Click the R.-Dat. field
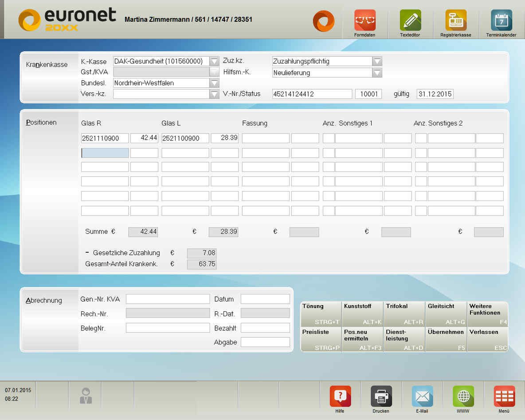The image size is (525, 420). 265,313
